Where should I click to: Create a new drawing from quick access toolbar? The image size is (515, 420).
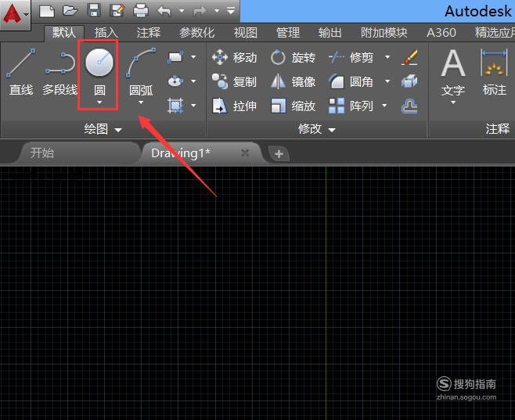click(x=47, y=11)
